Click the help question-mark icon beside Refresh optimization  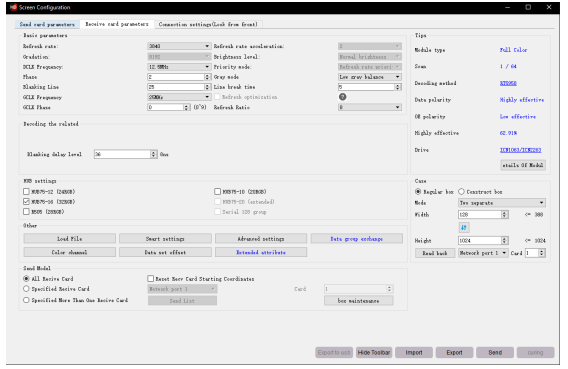(342, 97)
